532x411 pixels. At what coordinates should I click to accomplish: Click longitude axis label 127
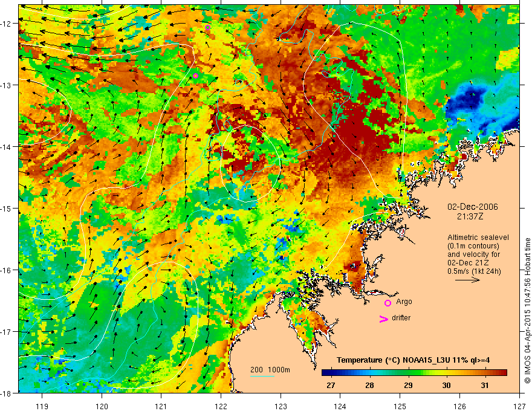click(519, 406)
